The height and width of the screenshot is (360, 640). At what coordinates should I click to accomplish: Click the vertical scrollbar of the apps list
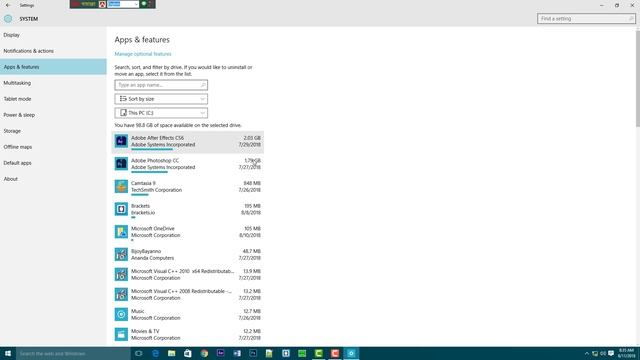pos(638,78)
